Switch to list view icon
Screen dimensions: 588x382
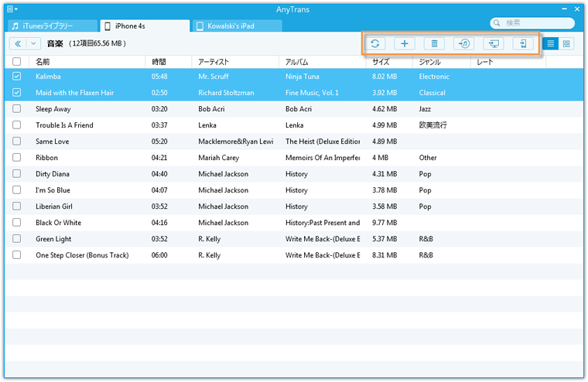551,43
